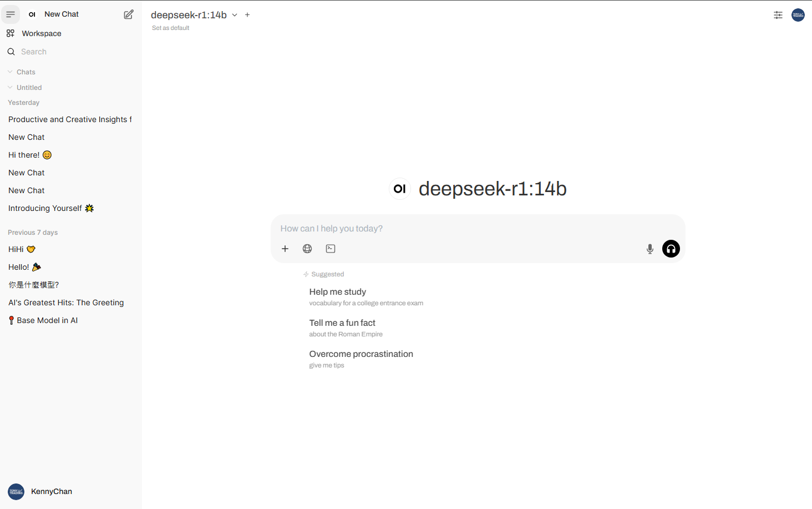Image resolution: width=812 pixels, height=509 pixels.
Task: Open the 'Base Model in AI' chat
Action: [43, 320]
